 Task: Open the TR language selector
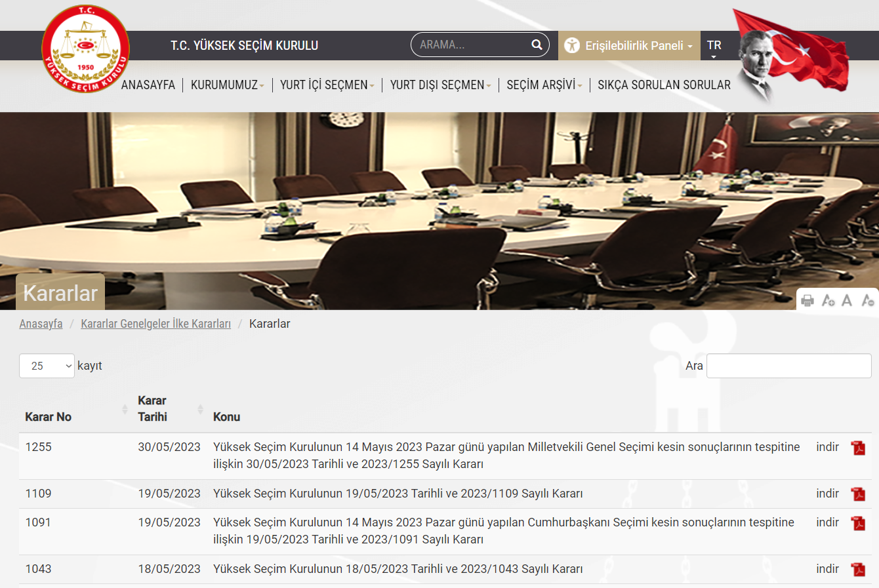(x=714, y=46)
